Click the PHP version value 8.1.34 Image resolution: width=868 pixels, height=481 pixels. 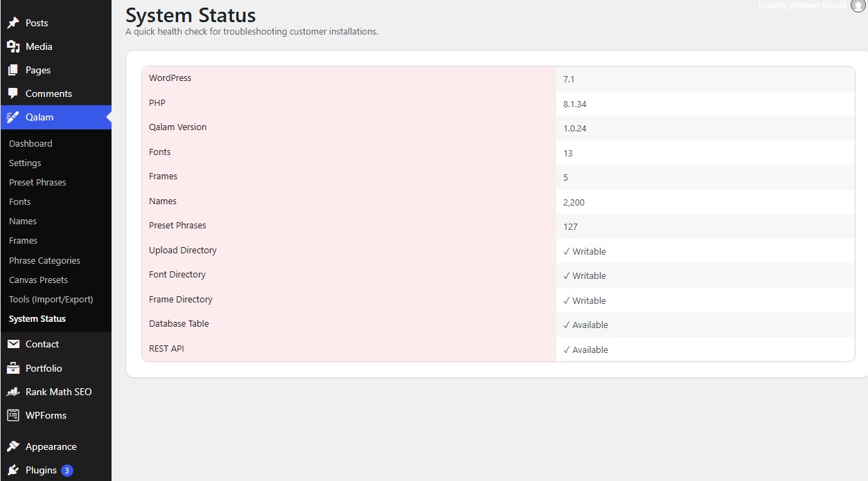(575, 104)
